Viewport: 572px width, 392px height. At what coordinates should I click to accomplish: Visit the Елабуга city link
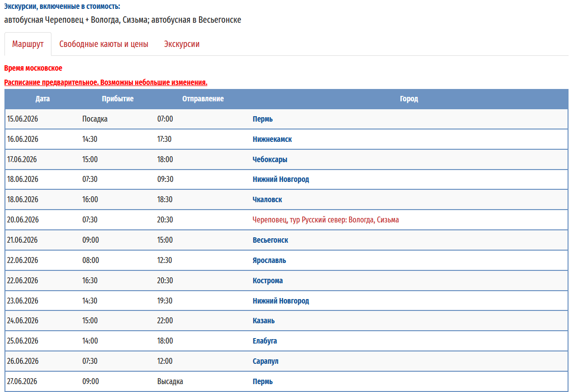tap(265, 341)
